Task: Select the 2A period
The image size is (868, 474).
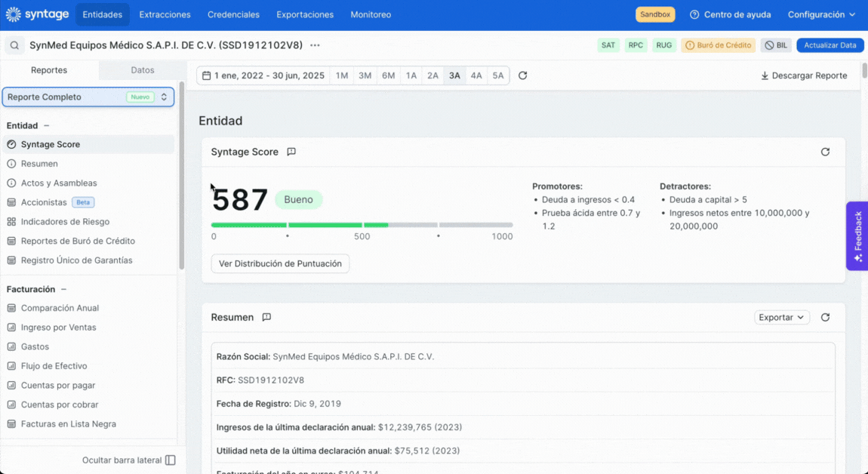Action: coord(433,75)
